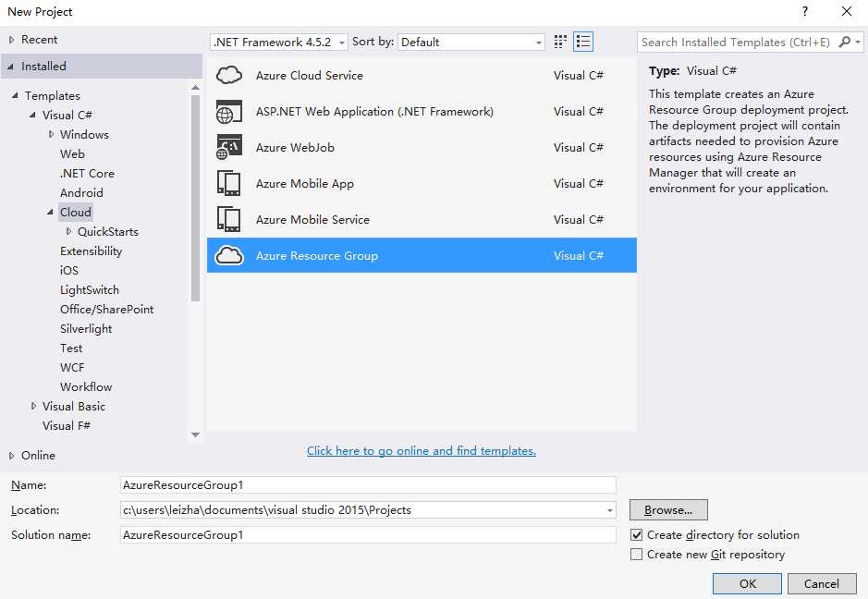The width and height of the screenshot is (868, 599).
Task: Select the .NET Core template category
Action: [87, 173]
